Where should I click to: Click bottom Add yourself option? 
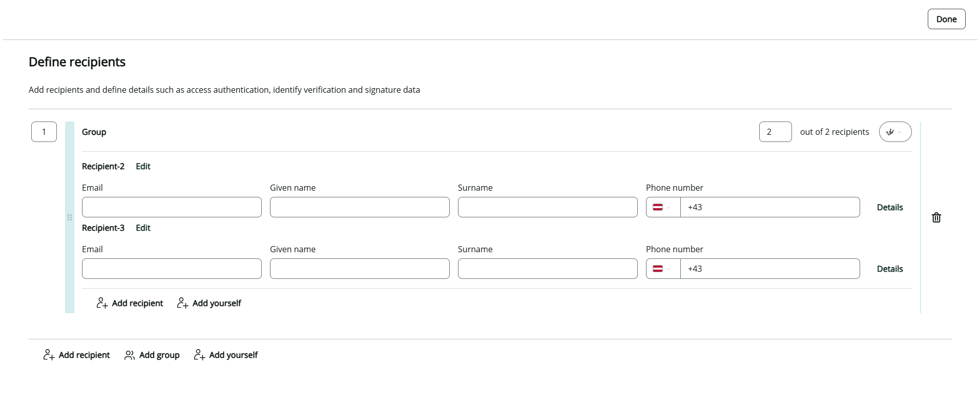coord(226,355)
